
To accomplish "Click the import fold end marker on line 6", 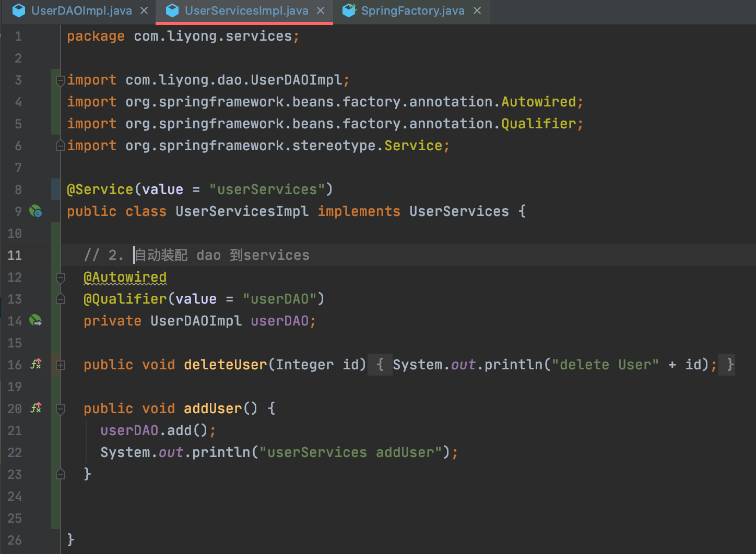I will (x=61, y=146).
